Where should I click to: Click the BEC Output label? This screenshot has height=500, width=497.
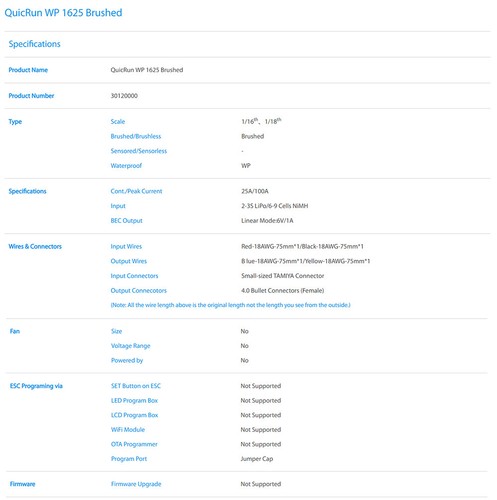pos(126,221)
